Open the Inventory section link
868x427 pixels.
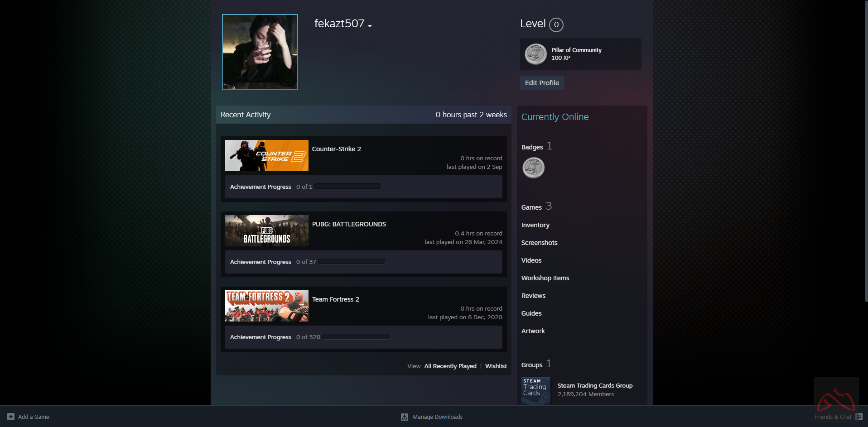pos(535,225)
